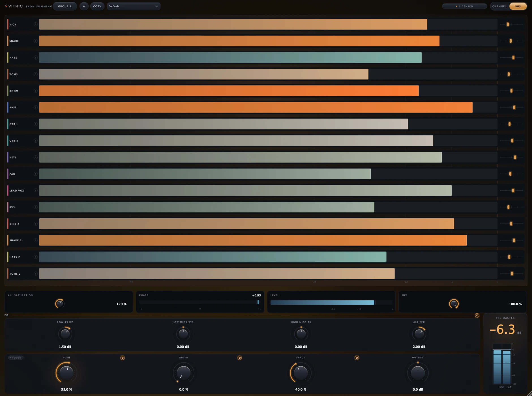Click the AIR 22K EQ knob
The width and height of the screenshot is (532, 396).
[419, 334]
